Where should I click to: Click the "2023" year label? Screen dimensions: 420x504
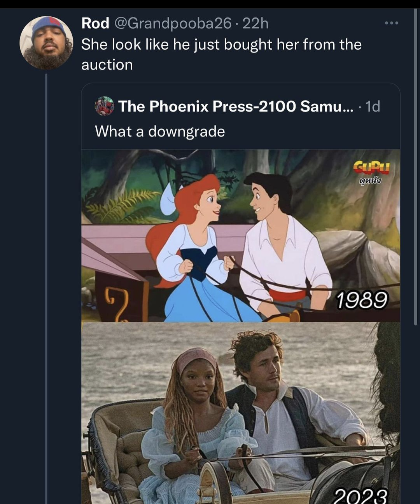(x=360, y=496)
